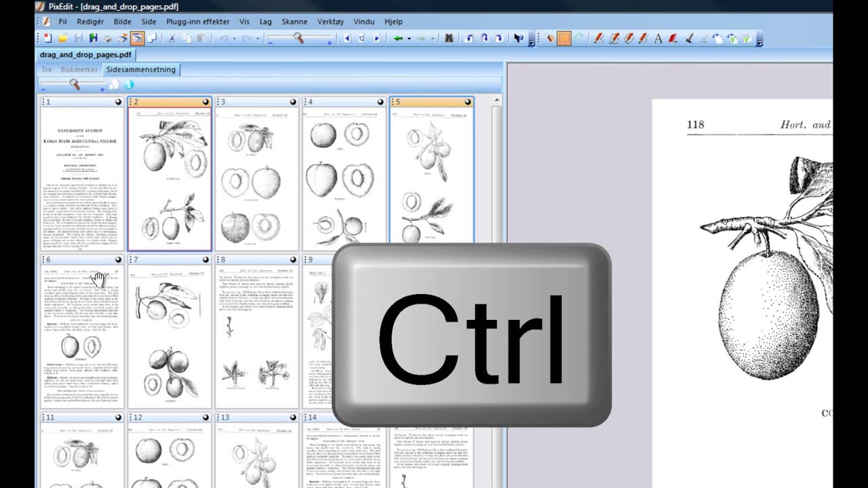Open the Lag menu
Screen dimensions: 868x488
tap(265, 22)
